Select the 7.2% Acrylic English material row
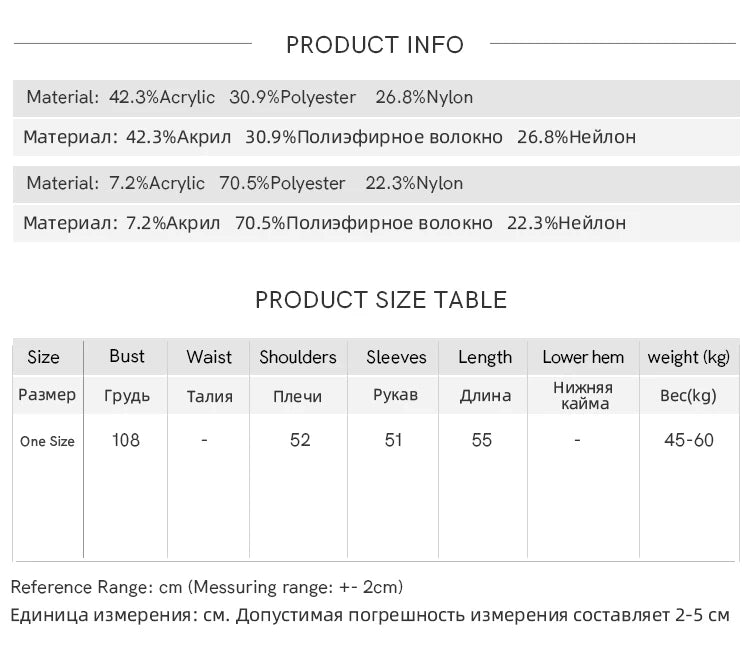Image resolution: width=750 pixels, height=652 pixels. point(376,184)
